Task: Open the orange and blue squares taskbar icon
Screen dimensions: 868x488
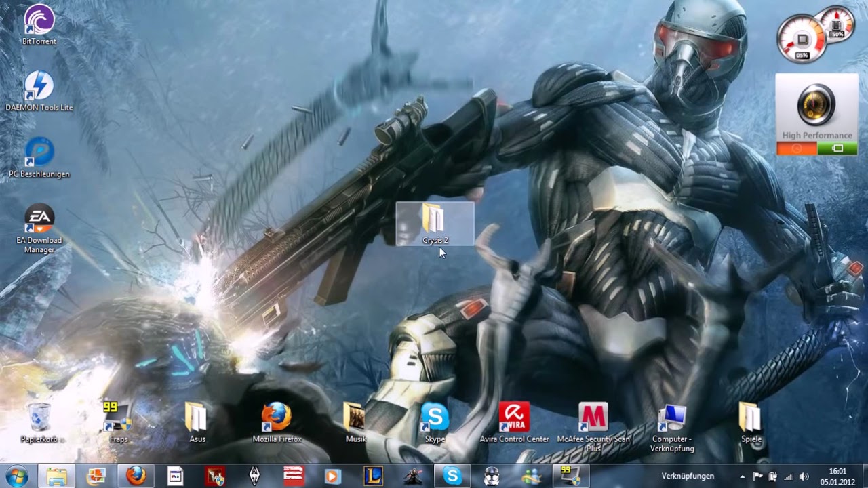Action: [96, 476]
